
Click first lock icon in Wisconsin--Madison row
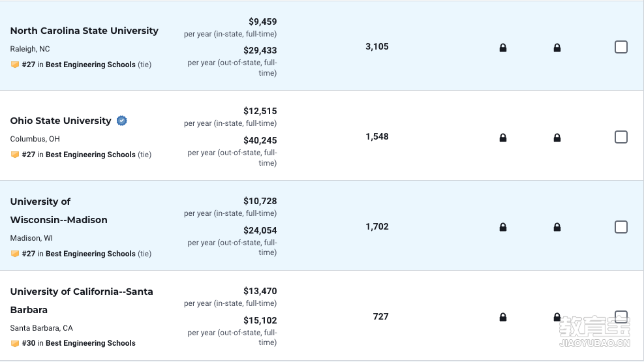pyautogui.click(x=502, y=227)
